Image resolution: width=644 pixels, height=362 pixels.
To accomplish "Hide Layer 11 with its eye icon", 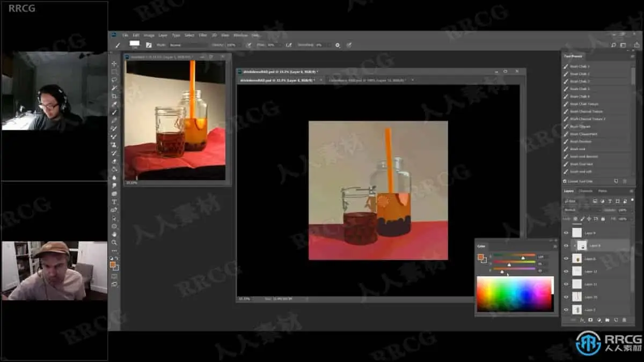I will pyautogui.click(x=566, y=284).
